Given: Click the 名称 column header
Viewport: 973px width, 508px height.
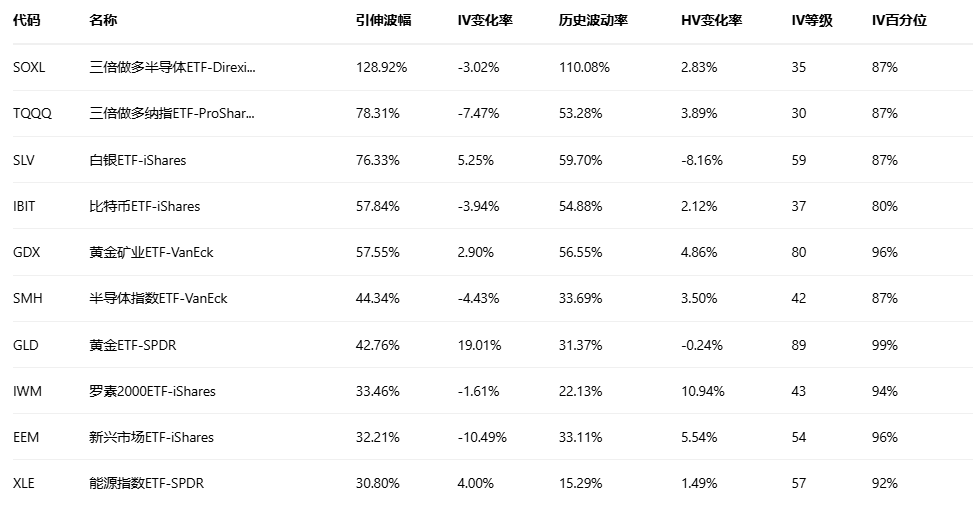Looking at the screenshot, I should (x=103, y=20).
